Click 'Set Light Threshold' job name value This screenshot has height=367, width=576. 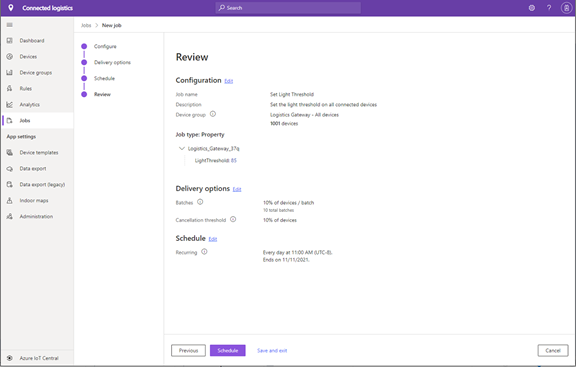(292, 94)
